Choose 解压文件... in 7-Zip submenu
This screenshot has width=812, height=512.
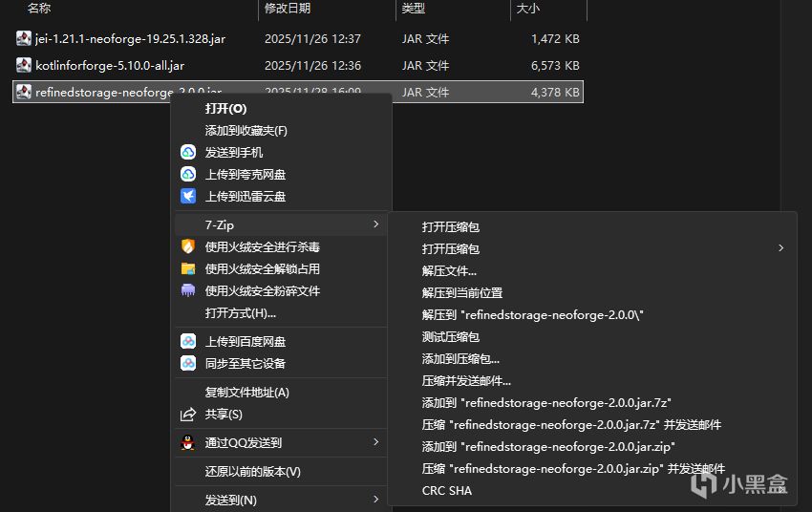(x=449, y=270)
